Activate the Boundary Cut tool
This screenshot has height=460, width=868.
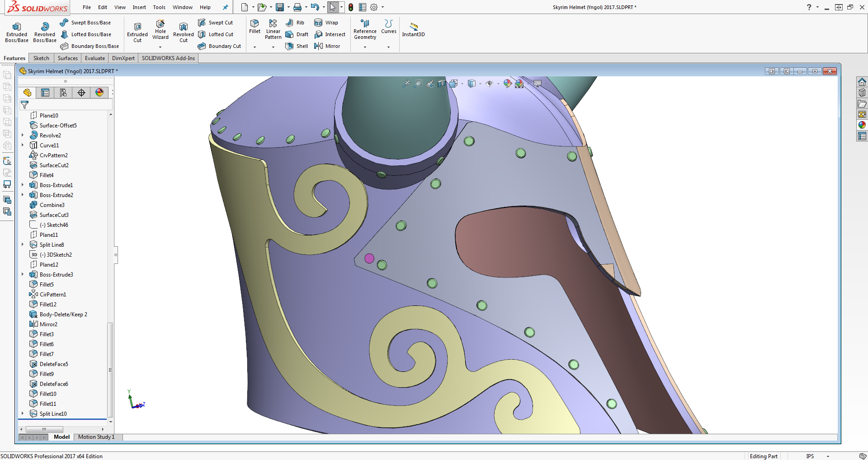click(219, 46)
